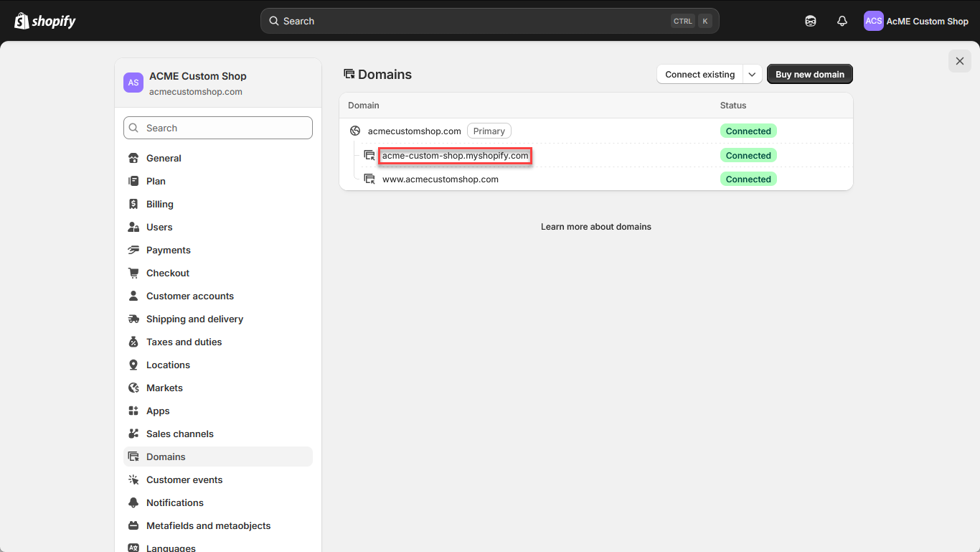
Task: Click the General store icon in the sidebar
Action: [x=133, y=158]
